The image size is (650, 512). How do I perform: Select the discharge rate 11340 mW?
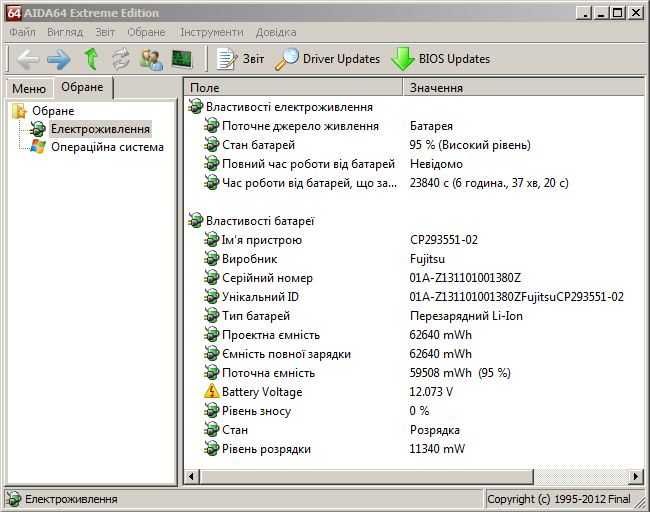click(x=437, y=449)
